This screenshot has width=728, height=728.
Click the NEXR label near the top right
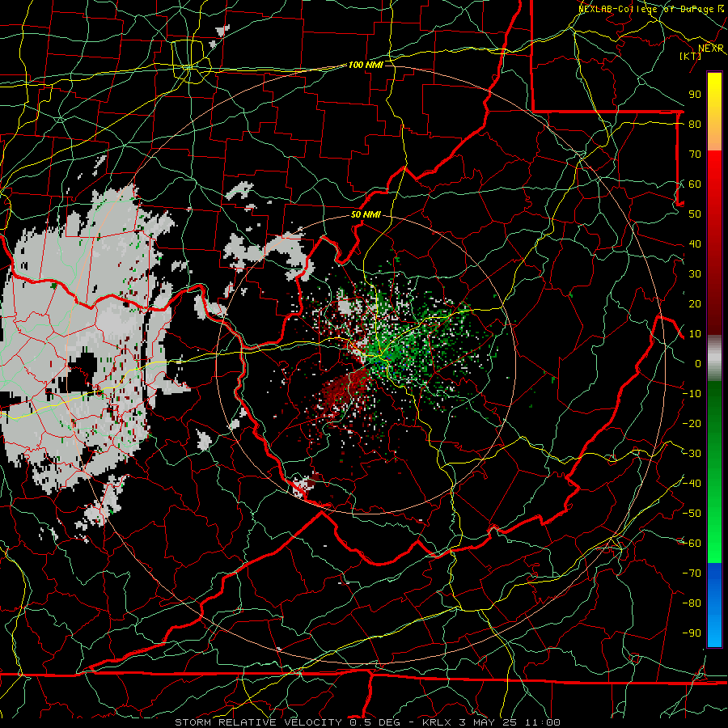coord(711,49)
